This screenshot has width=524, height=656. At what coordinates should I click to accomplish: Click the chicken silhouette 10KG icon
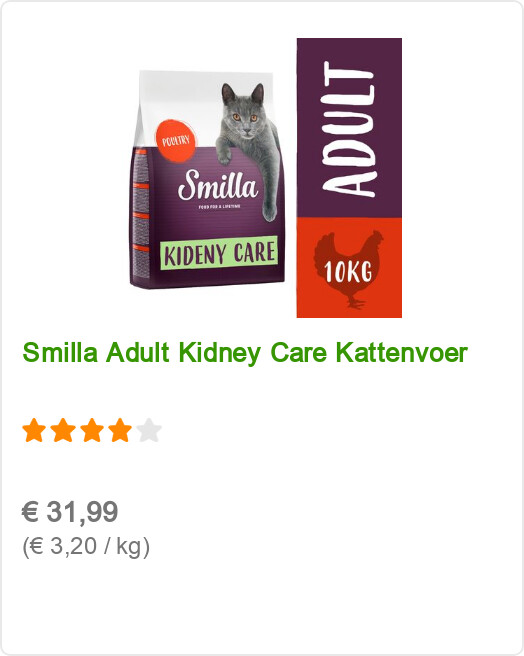tap(349, 270)
